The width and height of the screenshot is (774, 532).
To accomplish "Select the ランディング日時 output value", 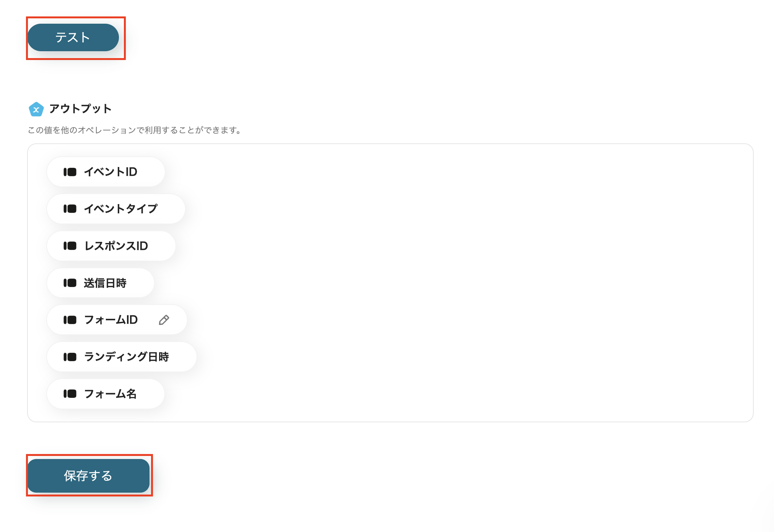I will coord(122,357).
